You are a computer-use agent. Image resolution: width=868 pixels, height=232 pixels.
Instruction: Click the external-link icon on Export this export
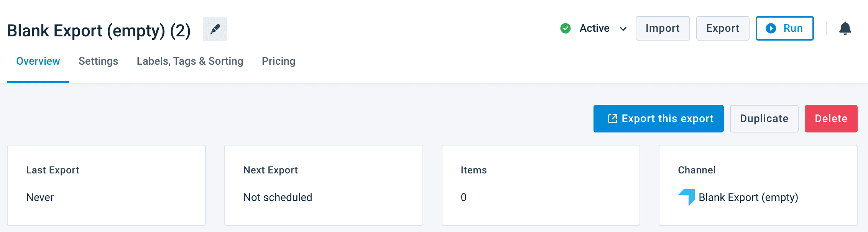[612, 119]
